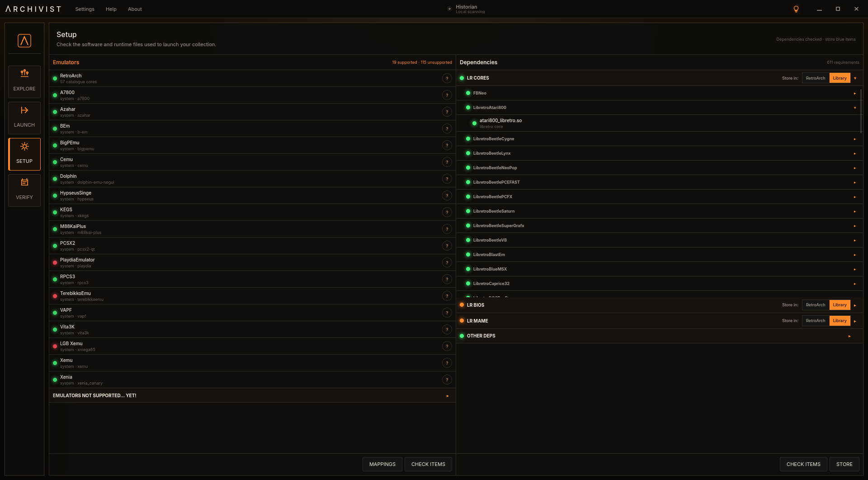868x480 pixels.
Task: Set LR BIOS storage to Library
Action: [x=840, y=305]
